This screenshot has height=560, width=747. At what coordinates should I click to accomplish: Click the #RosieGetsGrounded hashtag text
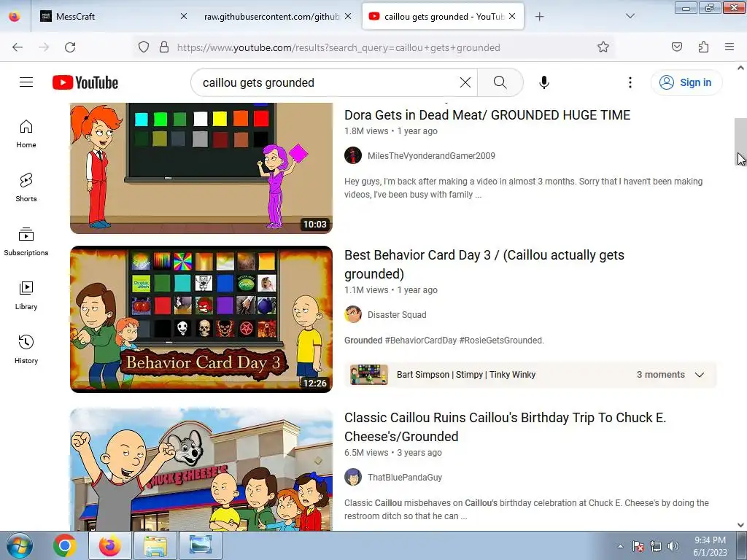(501, 341)
